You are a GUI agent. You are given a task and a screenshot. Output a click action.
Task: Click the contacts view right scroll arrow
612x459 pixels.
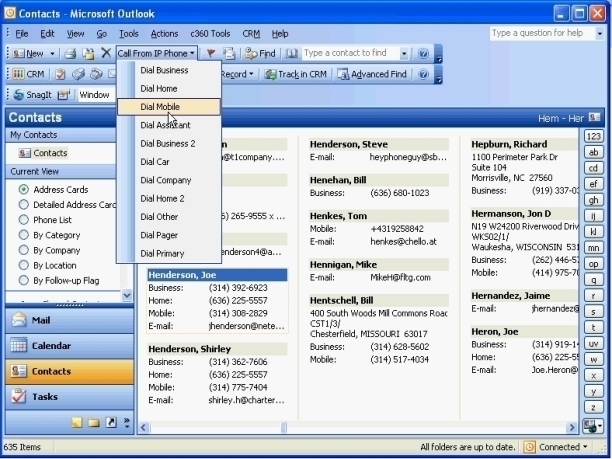[572, 427]
